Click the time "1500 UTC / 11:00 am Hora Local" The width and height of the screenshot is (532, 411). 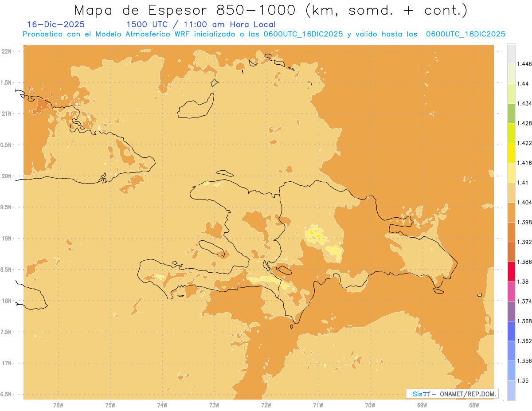[201, 25]
